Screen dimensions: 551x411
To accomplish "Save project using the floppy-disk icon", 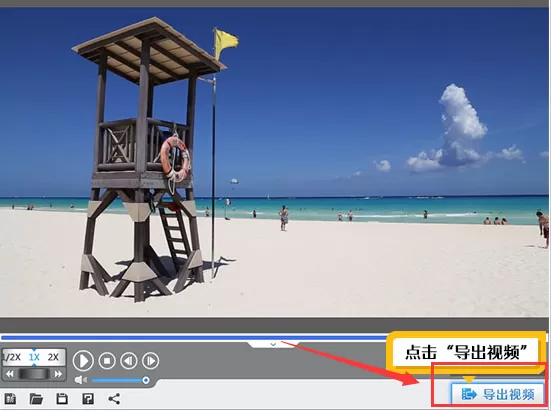I will [62, 399].
